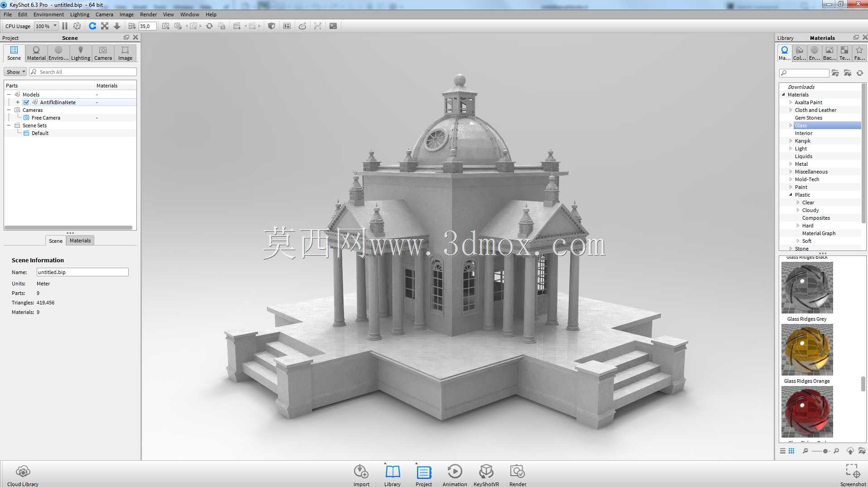Expand the Cloudy plastic subfolder

click(798, 210)
